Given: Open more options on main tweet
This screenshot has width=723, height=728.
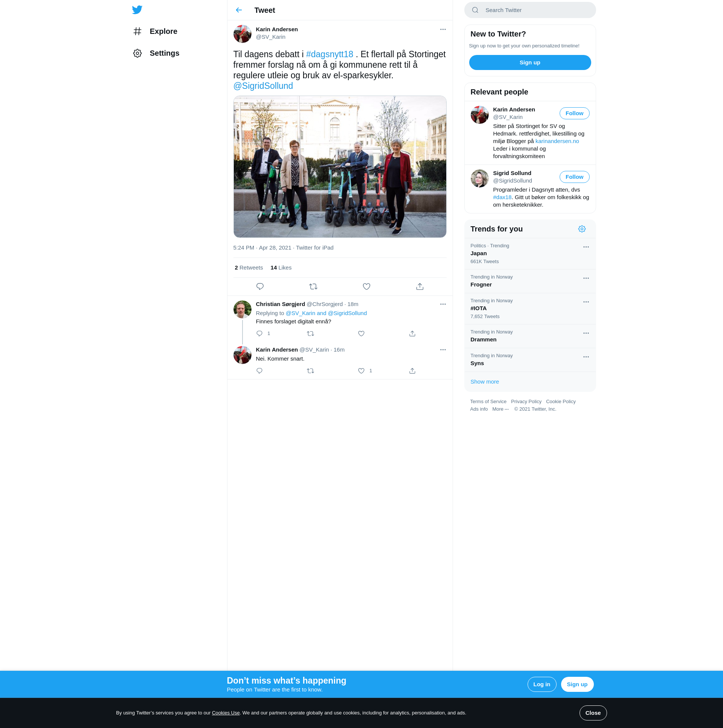Looking at the screenshot, I should pos(442,29).
